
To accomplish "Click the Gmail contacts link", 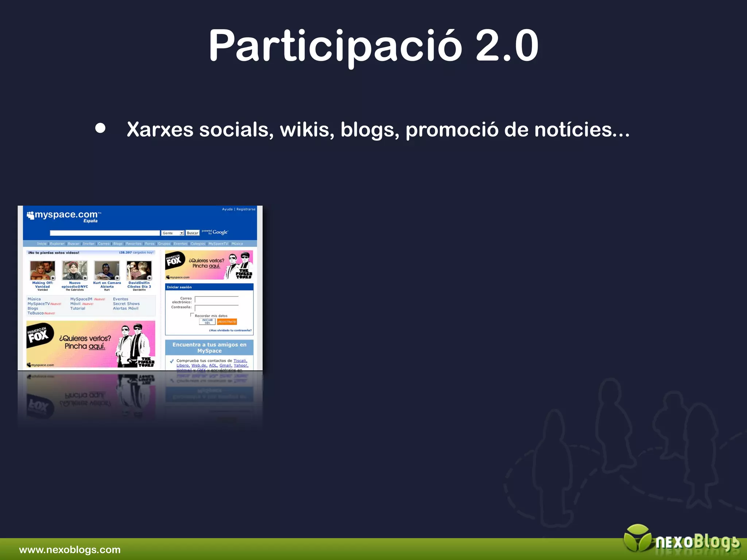I will click(226, 365).
